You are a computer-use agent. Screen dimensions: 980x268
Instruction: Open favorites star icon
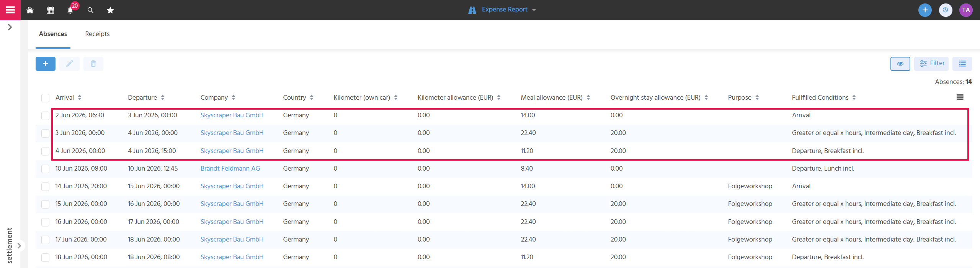pos(110,10)
